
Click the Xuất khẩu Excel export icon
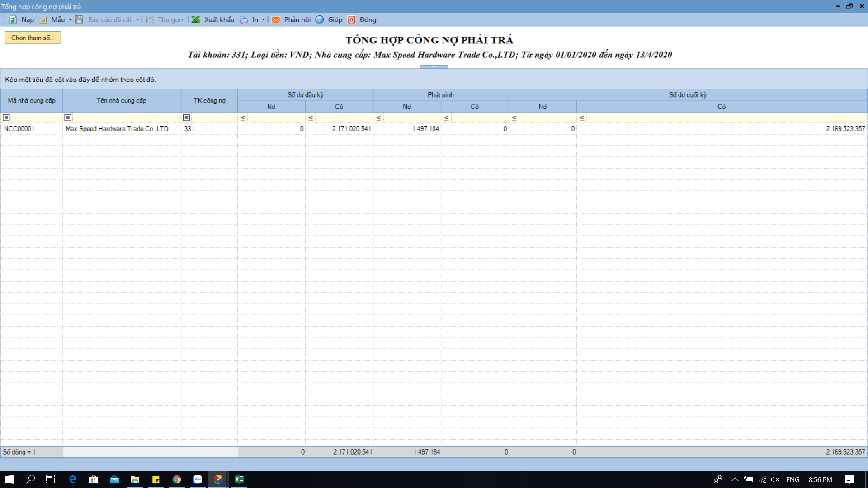[x=196, y=20]
